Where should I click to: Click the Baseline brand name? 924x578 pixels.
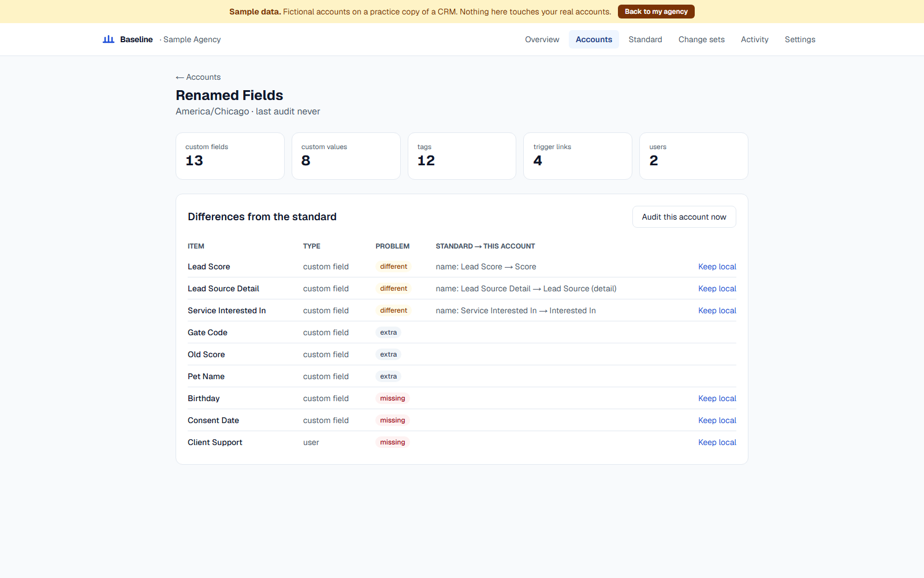[x=136, y=39]
